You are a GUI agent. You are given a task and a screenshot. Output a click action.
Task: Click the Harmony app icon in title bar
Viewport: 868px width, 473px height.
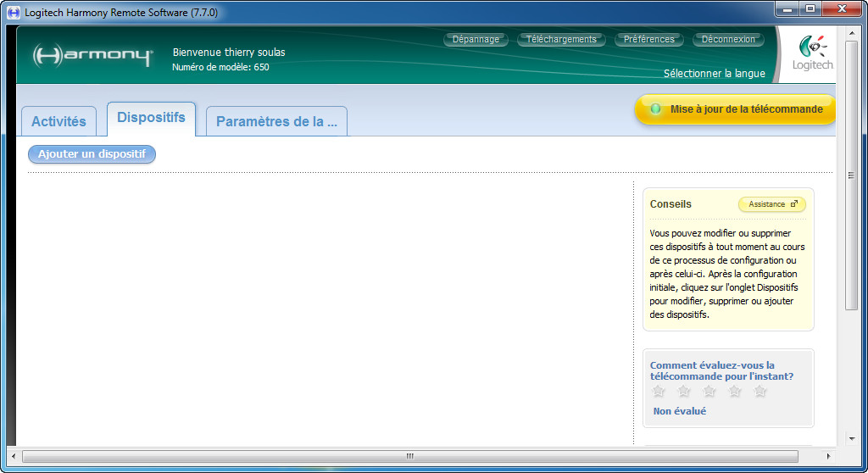tap(14, 12)
